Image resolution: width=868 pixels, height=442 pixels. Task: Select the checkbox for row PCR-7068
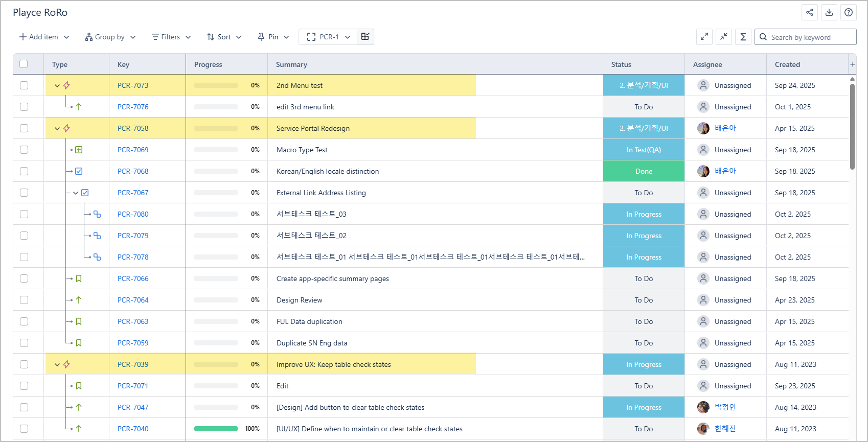coord(24,171)
